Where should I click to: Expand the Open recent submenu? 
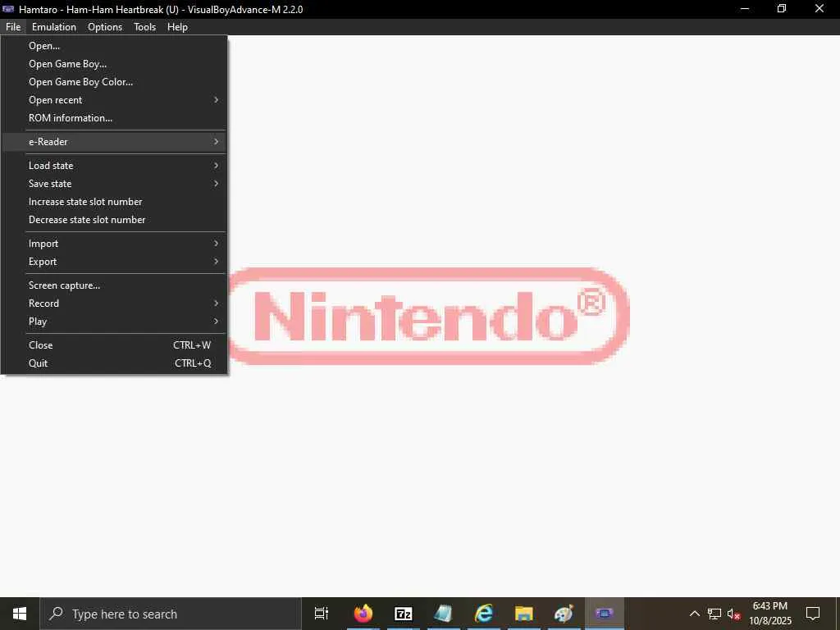click(x=114, y=100)
